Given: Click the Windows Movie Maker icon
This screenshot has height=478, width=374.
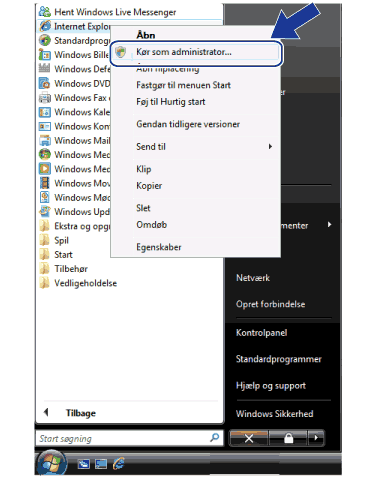Looking at the screenshot, I should pyautogui.click(x=44, y=183).
